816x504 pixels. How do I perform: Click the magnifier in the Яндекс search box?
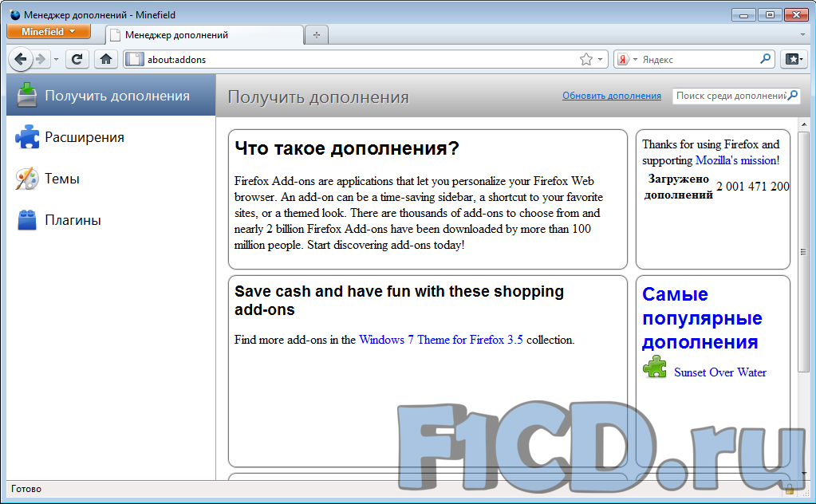tap(765, 59)
